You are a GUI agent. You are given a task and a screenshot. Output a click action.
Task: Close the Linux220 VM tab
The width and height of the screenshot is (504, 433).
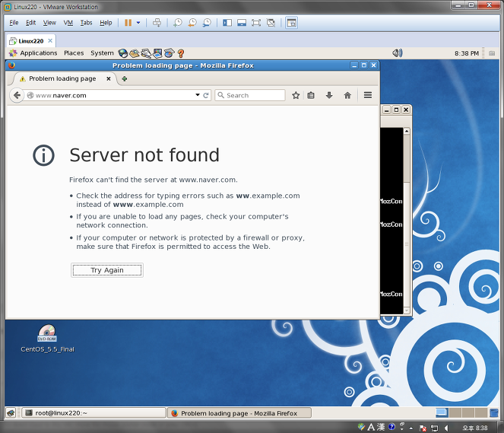click(50, 40)
